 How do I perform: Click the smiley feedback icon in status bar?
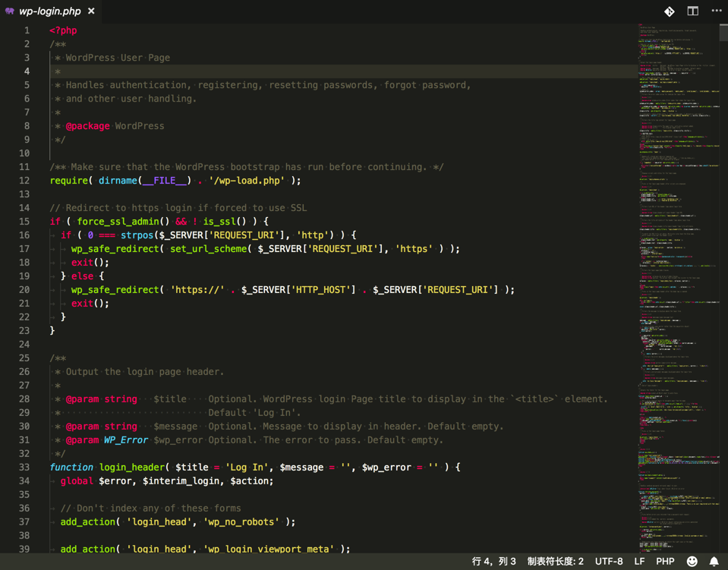tap(692, 561)
